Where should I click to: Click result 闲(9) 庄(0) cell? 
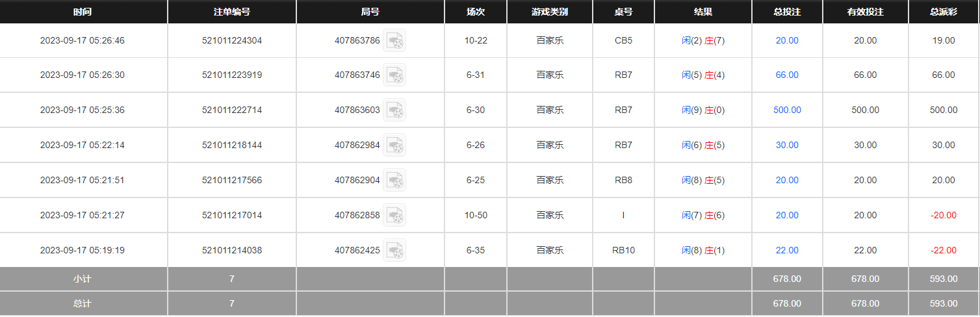pyautogui.click(x=703, y=110)
